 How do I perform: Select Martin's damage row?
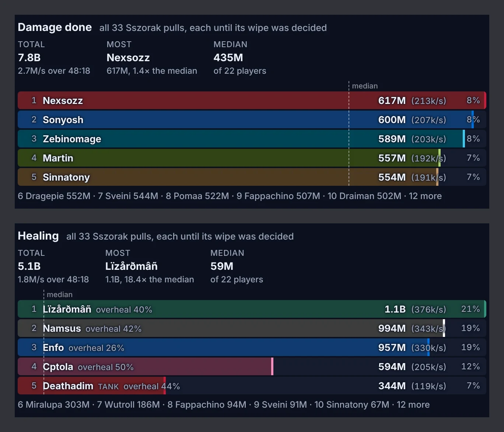252,158
